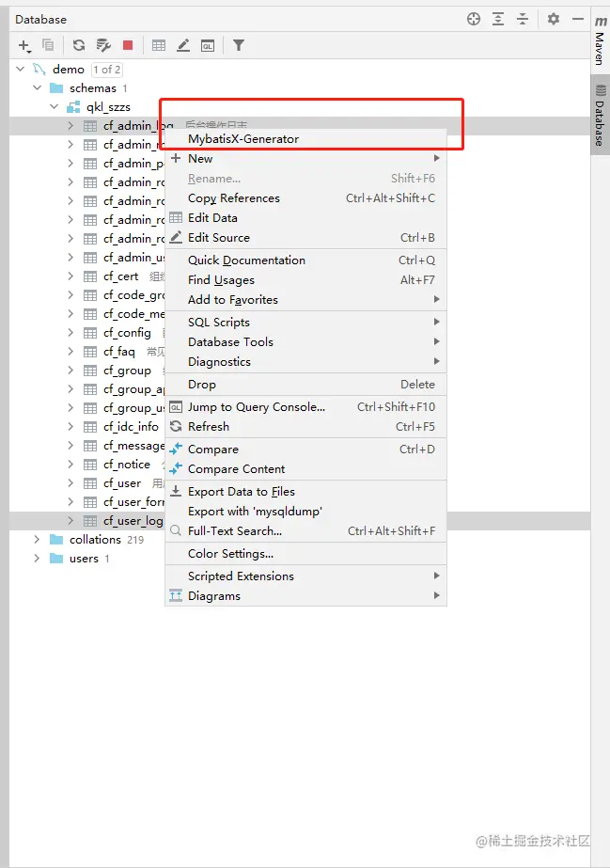The image size is (610, 868).
Task: Expand the cf_cert table
Action: 70,276
